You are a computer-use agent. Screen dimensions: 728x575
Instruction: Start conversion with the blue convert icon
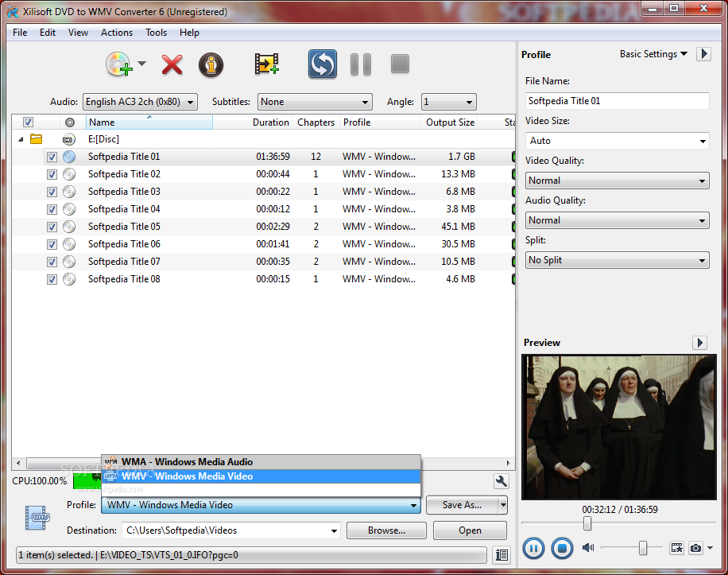[x=323, y=64]
